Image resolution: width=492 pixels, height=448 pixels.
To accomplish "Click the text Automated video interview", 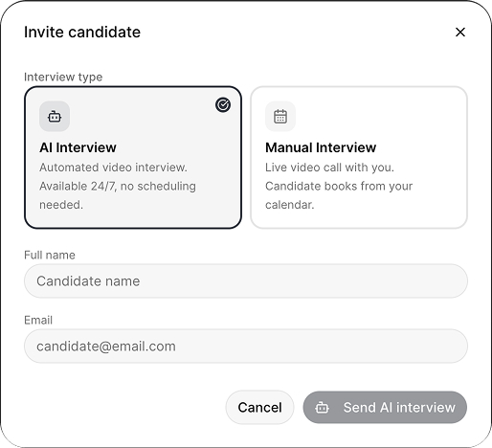I will (x=113, y=168).
